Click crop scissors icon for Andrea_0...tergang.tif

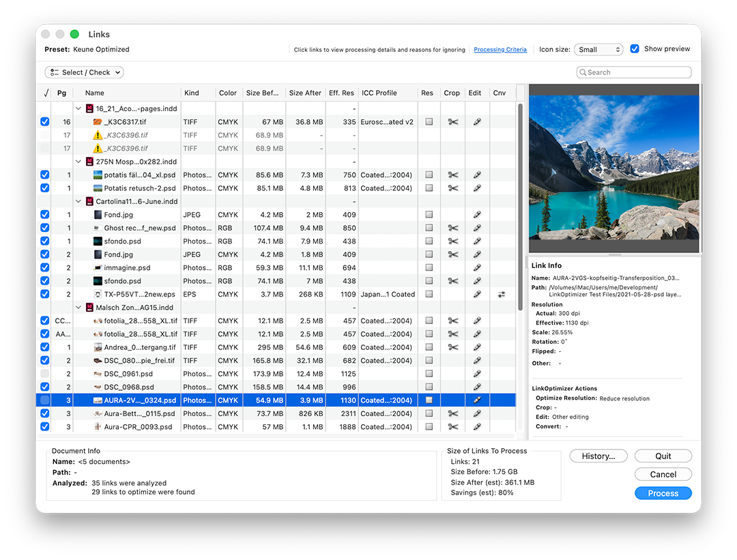pos(452,347)
